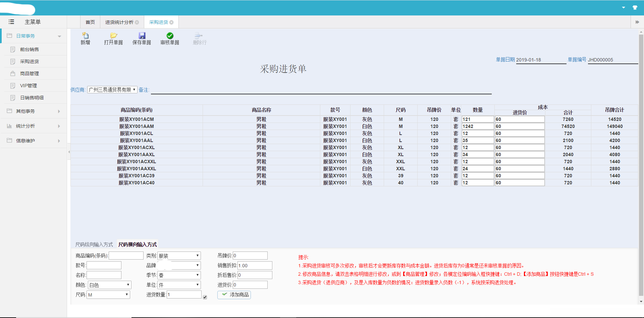The width and height of the screenshot is (644, 318).
Task: Select the 采购进货 tab
Action: coord(159,22)
